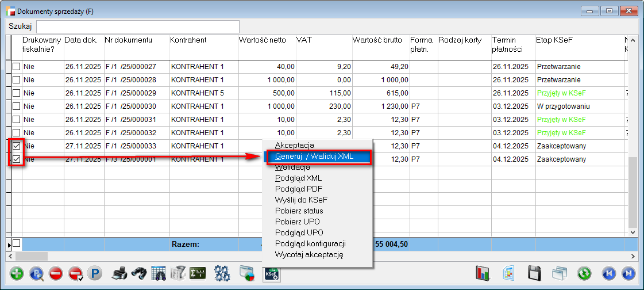
Task: Click the red minus delete icon
Action: [56, 274]
